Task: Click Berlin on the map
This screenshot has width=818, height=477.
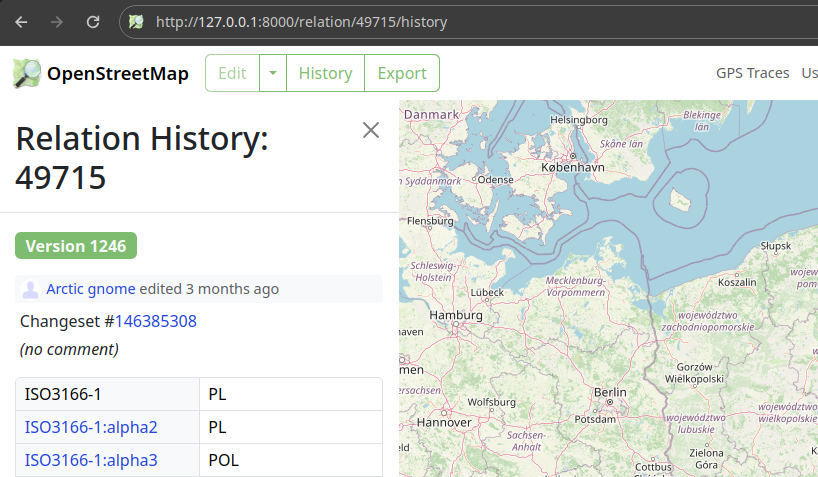Action: (609, 393)
